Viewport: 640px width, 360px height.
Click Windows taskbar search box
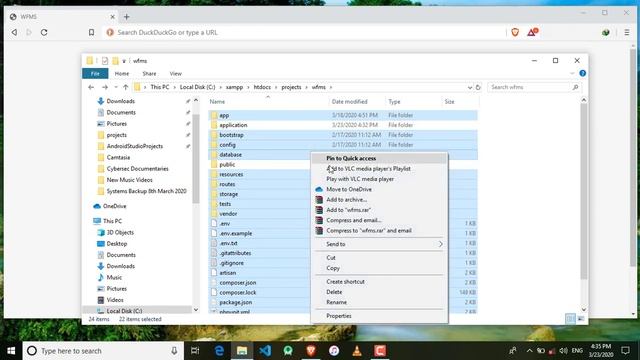pos(103,351)
